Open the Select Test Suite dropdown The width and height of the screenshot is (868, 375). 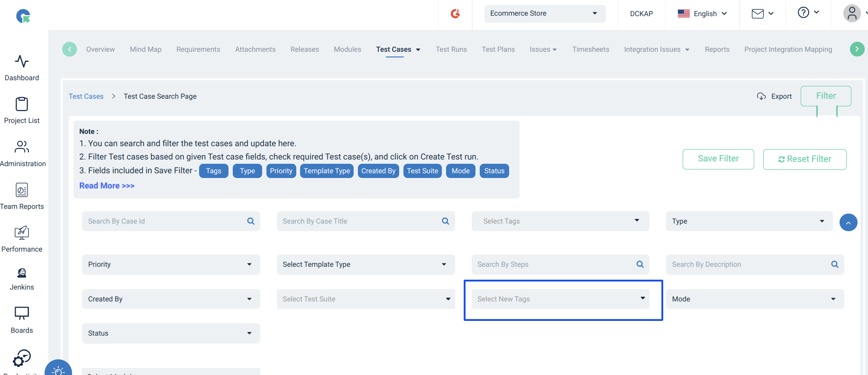[x=365, y=299]
